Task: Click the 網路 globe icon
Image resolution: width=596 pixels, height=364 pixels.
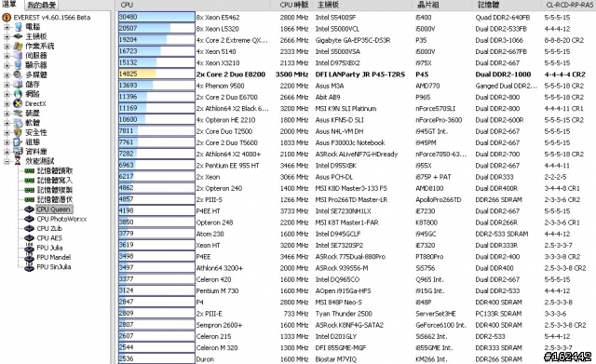Action: (18, 94)
